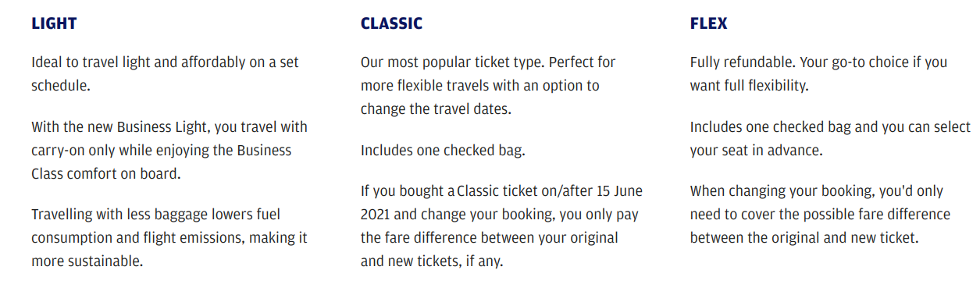Click the FLEX ticket type heading
The image size is (980, 295).
708,23
